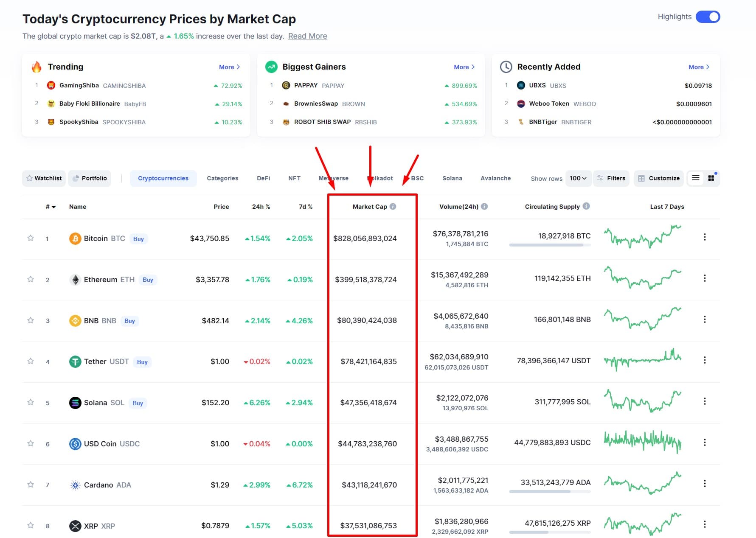Viewport: 756px width, 538px height.
Task: Click the Buy button next to BNB
Action: (129, 321)
